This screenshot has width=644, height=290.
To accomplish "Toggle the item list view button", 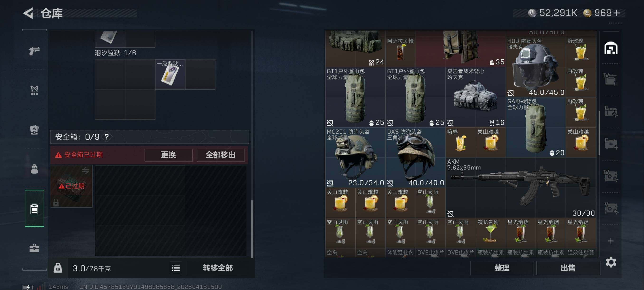I will click(x=176, y=268).
